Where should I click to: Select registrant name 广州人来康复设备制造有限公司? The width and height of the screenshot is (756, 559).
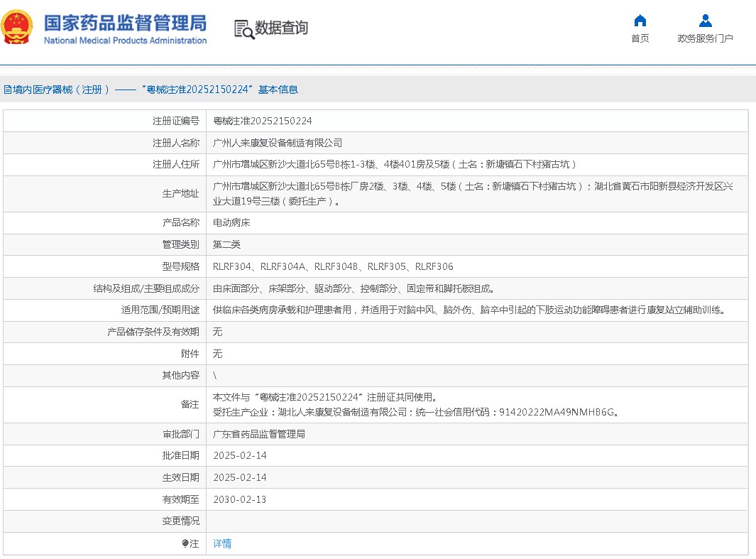[x=278, y=143]
